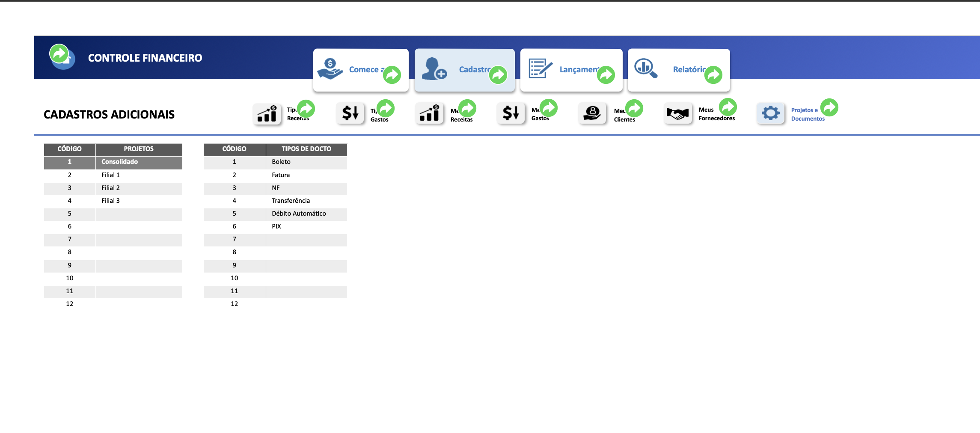The height and width of the screenshot is (433, 980).
Task: Click green arrow on Lançamentos tab
Action: pos(606,75)
